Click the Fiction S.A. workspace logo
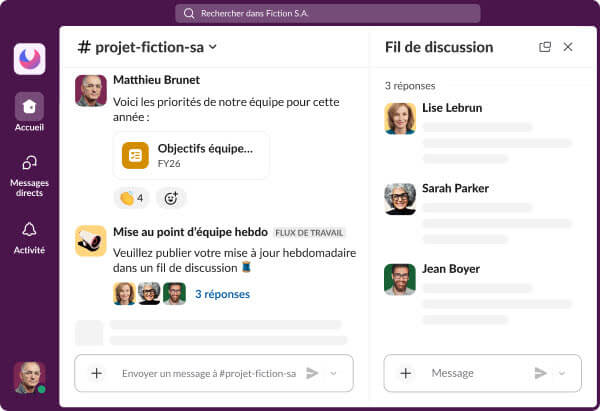Screen dimensions: 600x411 pyautogui.click(x=29, y=58)
